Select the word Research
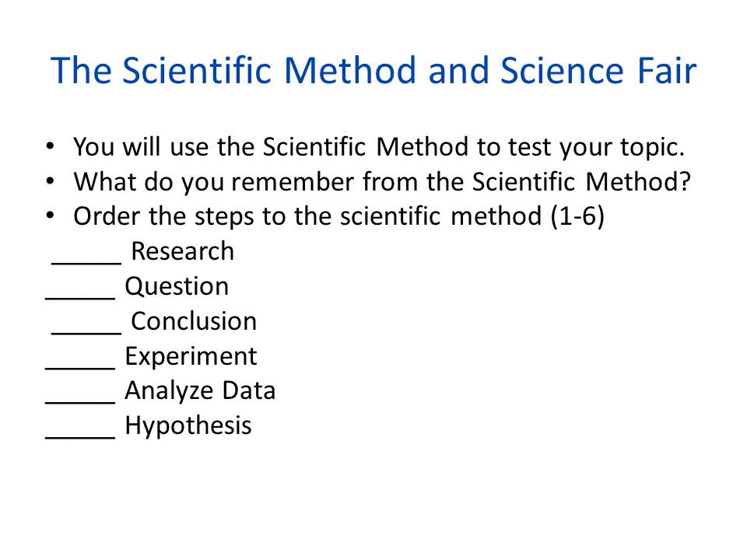This screenshot has width=747, height=560. click(182, 251)
